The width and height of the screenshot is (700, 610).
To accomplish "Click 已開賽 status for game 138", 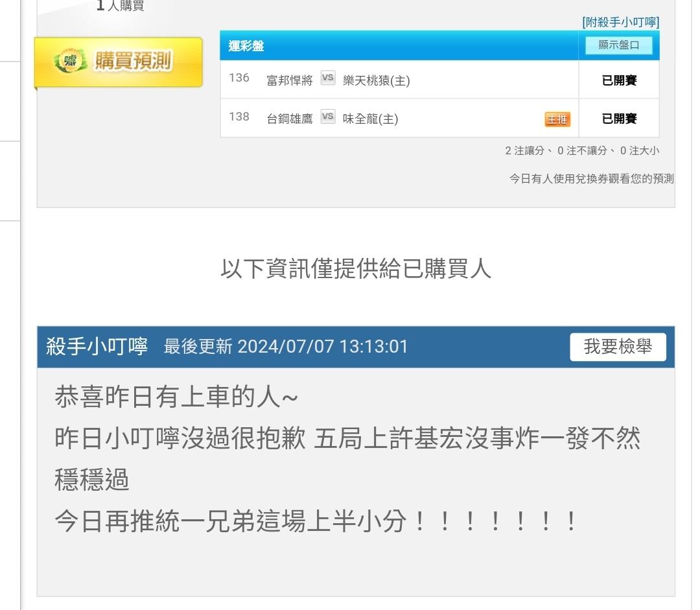I will (x=619, y=119).
